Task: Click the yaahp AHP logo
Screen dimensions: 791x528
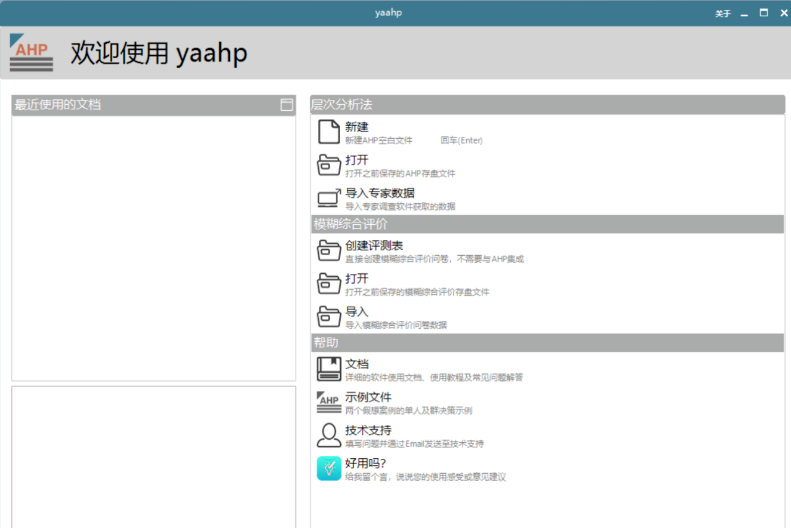Action: [31, 52]
